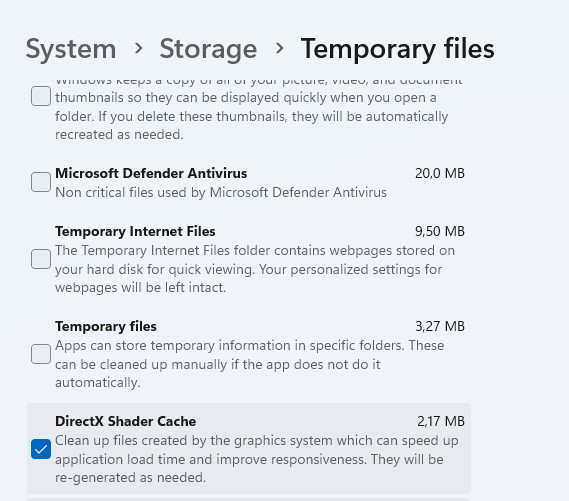Click the DirectX Shader Cache description text
The height and width of the screenshot is (501, 569).
(x=257, y=459)
